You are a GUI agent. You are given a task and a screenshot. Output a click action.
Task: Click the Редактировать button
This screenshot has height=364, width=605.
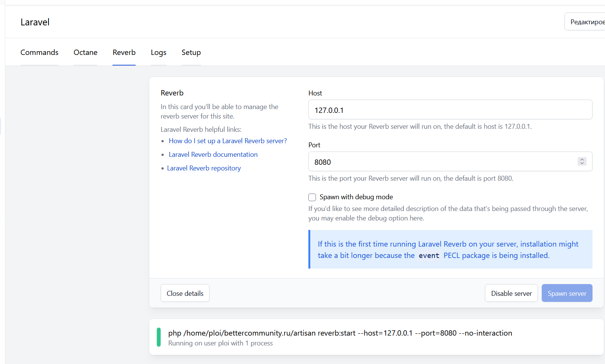(x=585, y=22)
